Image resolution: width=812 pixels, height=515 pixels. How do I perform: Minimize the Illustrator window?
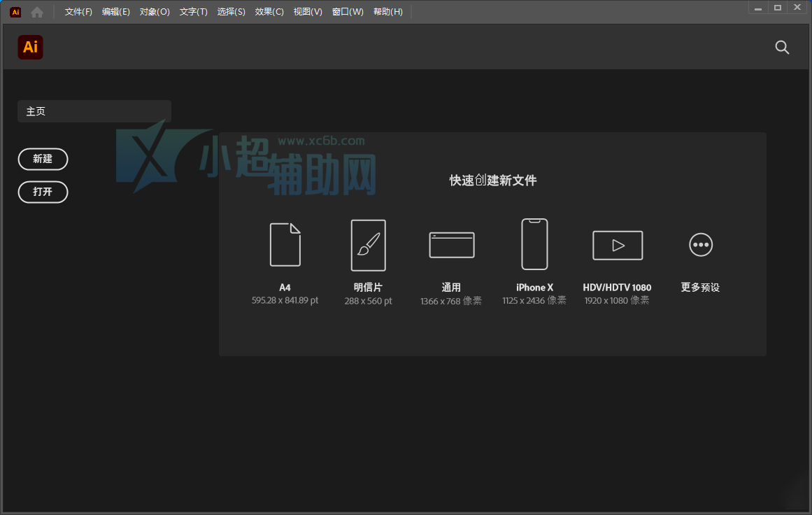click(758, 8)
